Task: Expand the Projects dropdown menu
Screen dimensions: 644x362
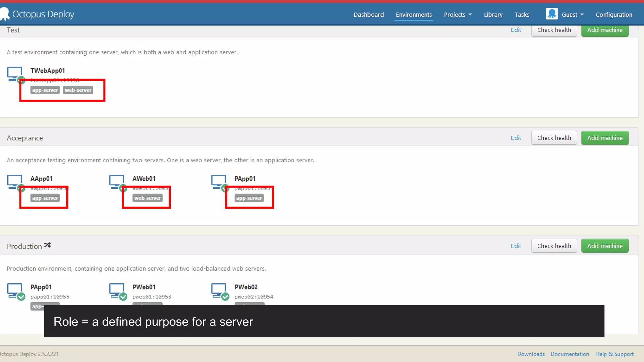Action: (x=458, y=15)
